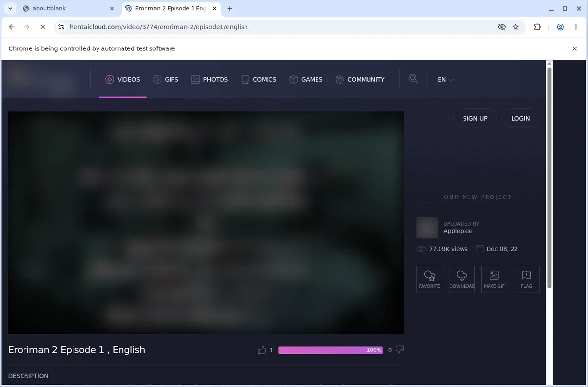This screenshot has height=387, width=588.
Task: Click the thumbs down dislike icon
Action: tap(400, 350)
